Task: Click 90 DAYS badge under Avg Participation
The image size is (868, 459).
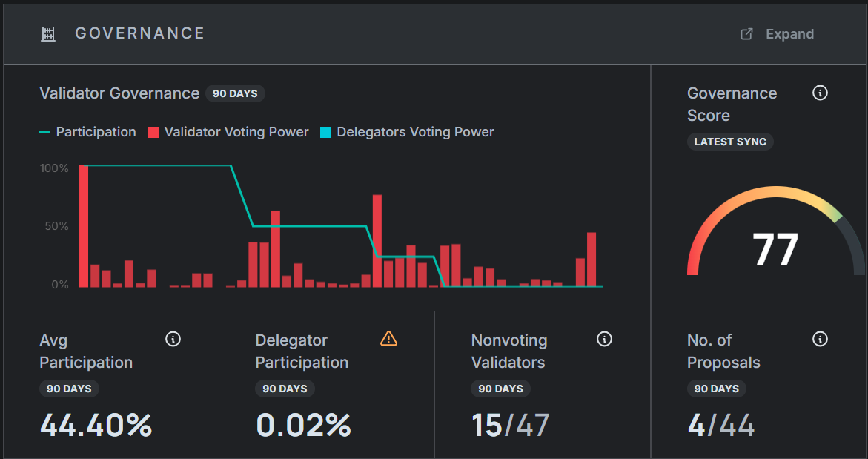Action: 69,389
